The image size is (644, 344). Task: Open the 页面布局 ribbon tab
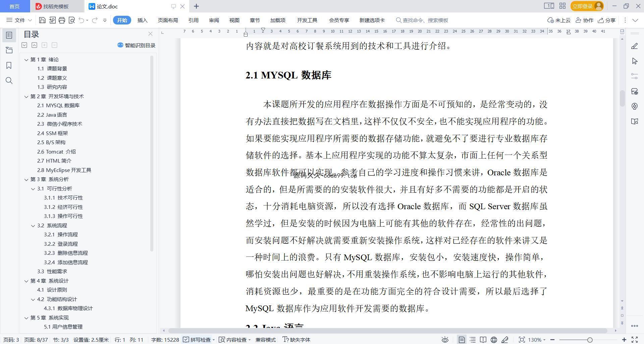point(168,20)
